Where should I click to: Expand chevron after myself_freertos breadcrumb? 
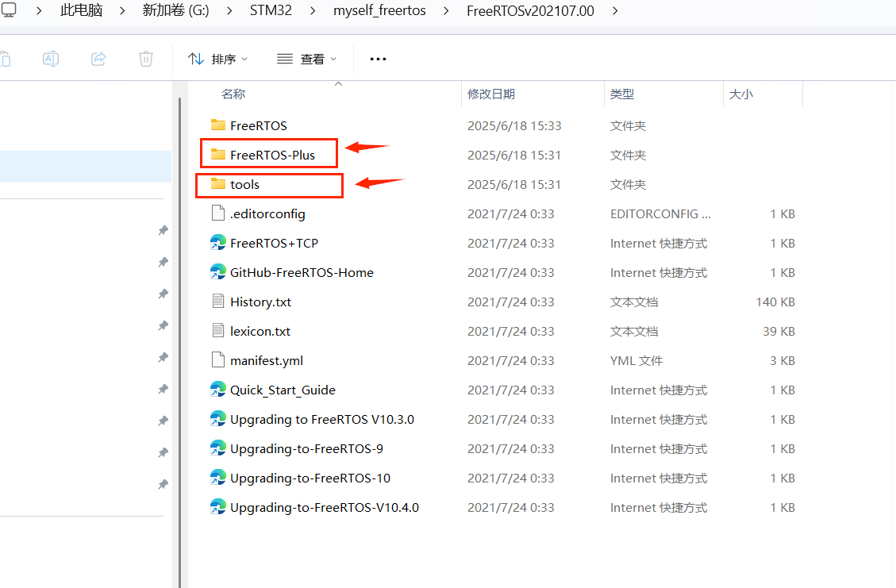[x=446, y=11]
